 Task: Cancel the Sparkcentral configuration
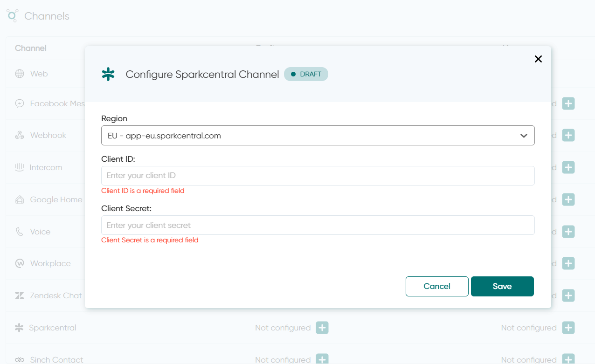point(437,286)
